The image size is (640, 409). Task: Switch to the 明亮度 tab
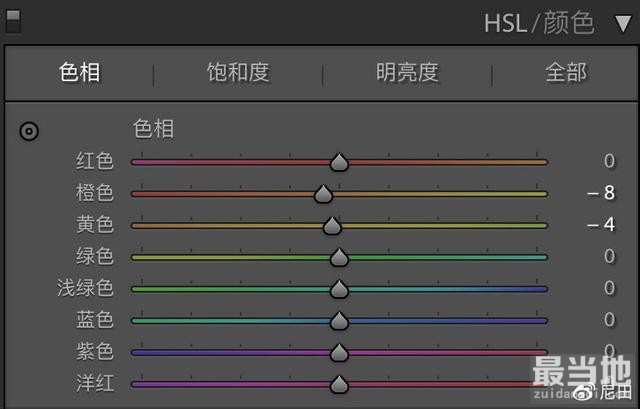click(x=407, y=72)
